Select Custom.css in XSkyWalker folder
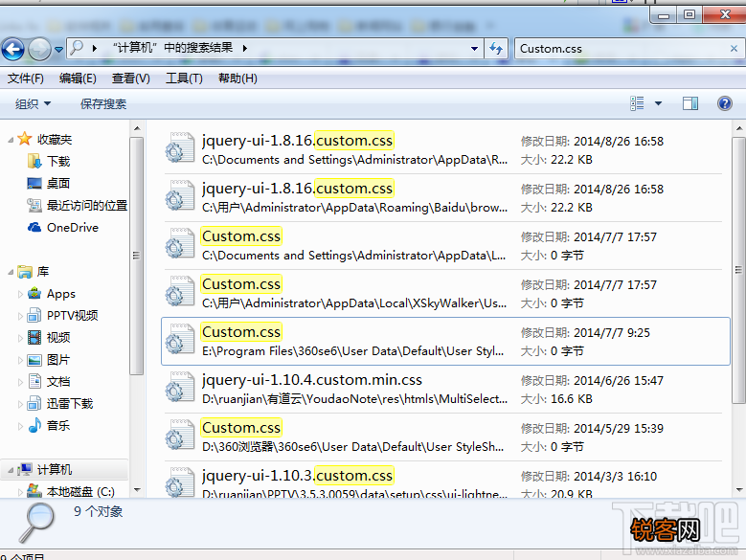This screenshot has width=746, height=560. coord(444,293)
